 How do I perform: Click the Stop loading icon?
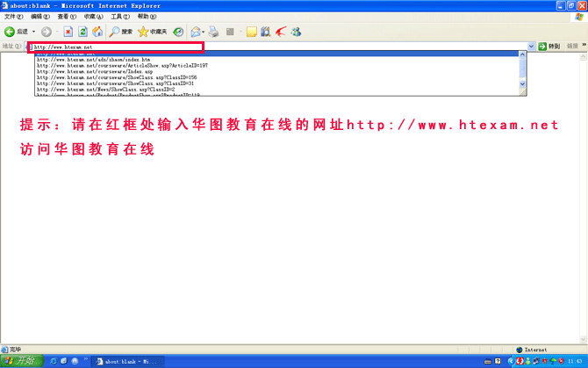pos(68,32)
